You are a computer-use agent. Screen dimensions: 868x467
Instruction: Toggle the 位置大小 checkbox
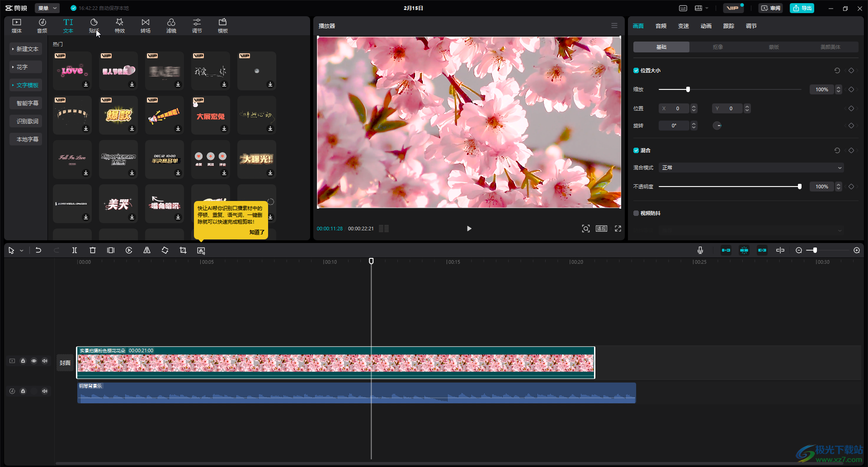[636, 70]
